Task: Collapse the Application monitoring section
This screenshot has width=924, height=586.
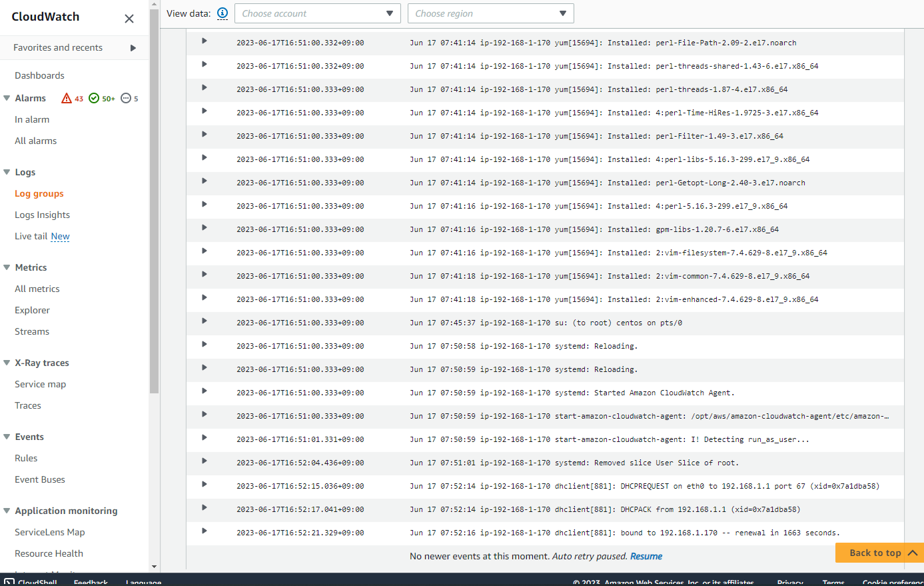Action: pos(7,511)
